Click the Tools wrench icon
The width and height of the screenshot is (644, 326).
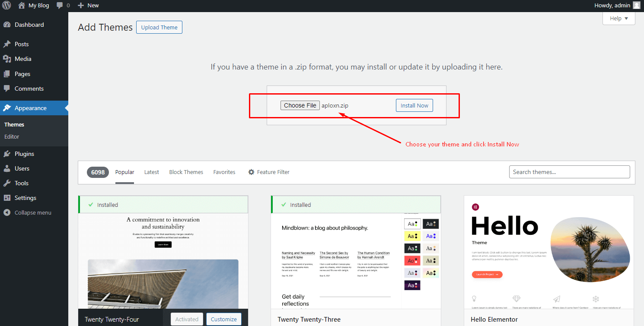[7, 183]
